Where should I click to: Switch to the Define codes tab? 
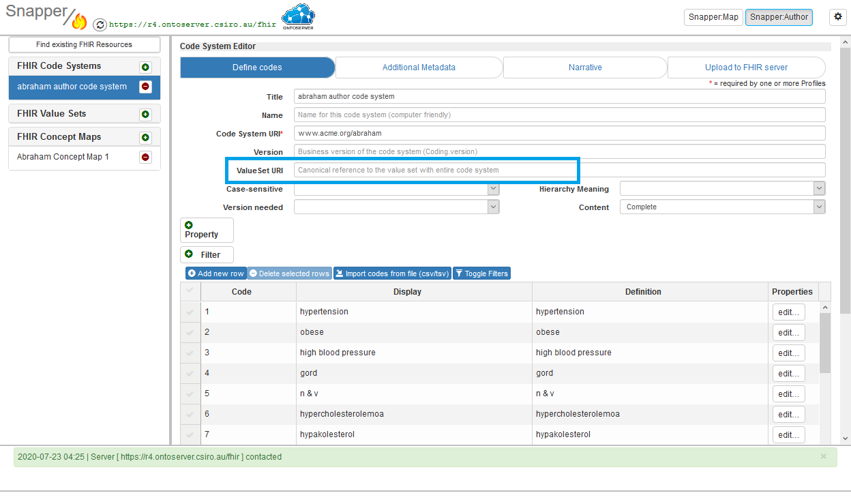coord(257,68)
